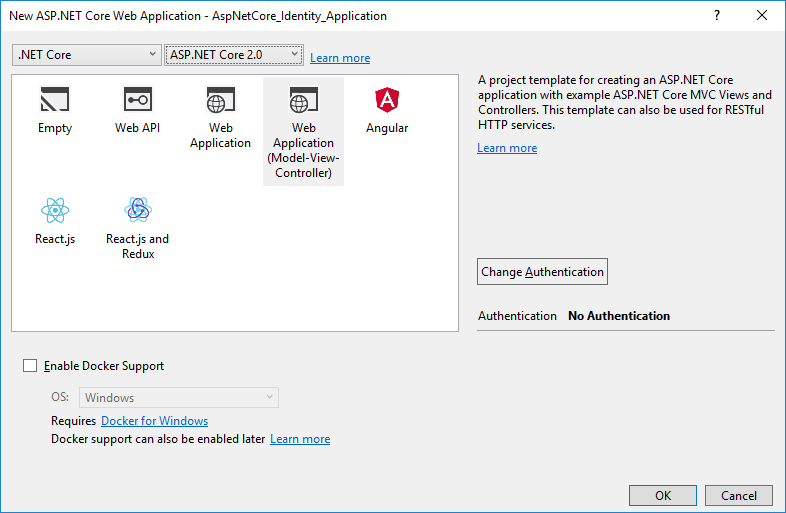Select the Angular template icon
Image resolution: width=786 pixels, height=513 pixels.
pos(387,100)
